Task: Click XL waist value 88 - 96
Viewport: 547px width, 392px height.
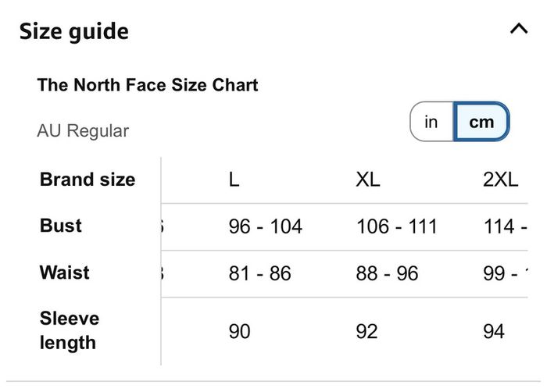Action: (x=387, y=273)
